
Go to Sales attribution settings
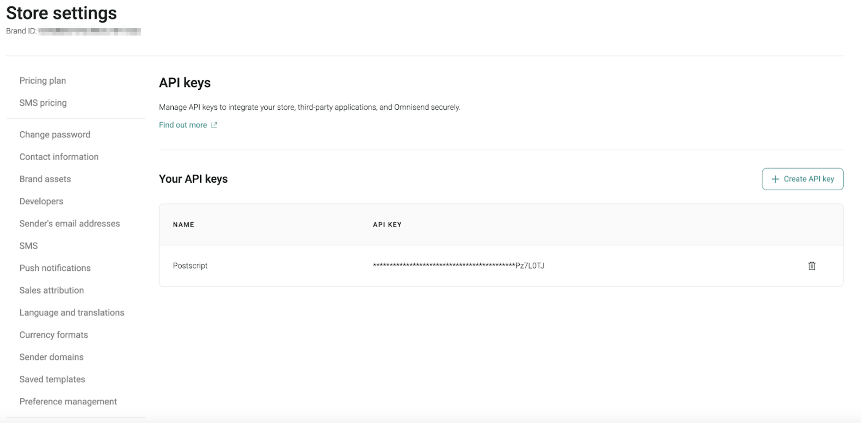click(52, 290)
